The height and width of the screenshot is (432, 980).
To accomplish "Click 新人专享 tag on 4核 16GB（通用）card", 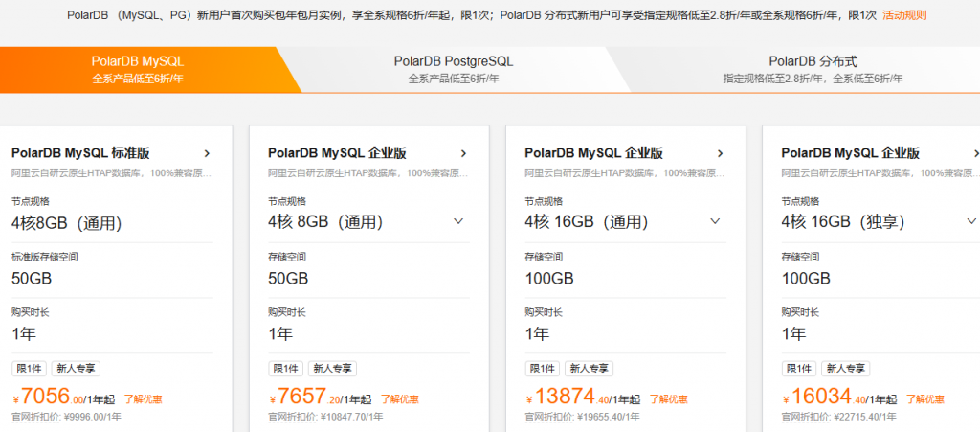I will (589, 369).
